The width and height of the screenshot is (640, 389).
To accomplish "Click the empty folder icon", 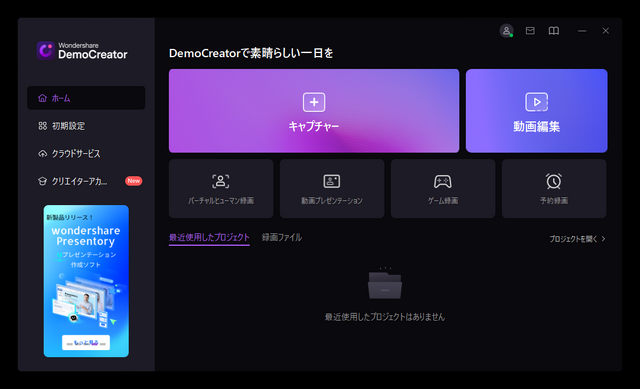I will coord(385,284).
